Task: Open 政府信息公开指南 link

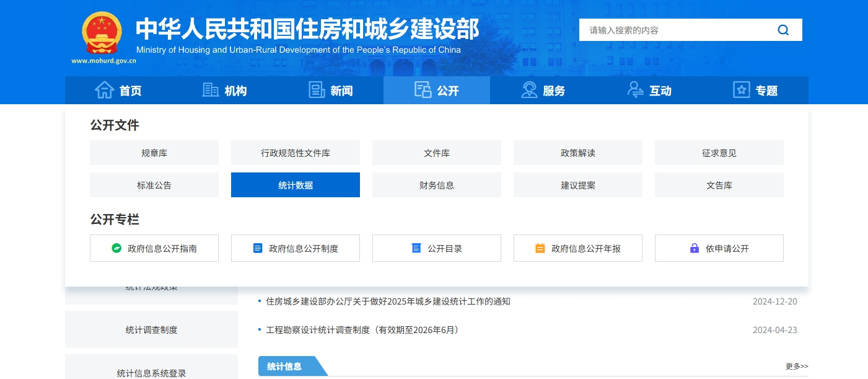Action: pyautogui.click(x=154, y=248)
